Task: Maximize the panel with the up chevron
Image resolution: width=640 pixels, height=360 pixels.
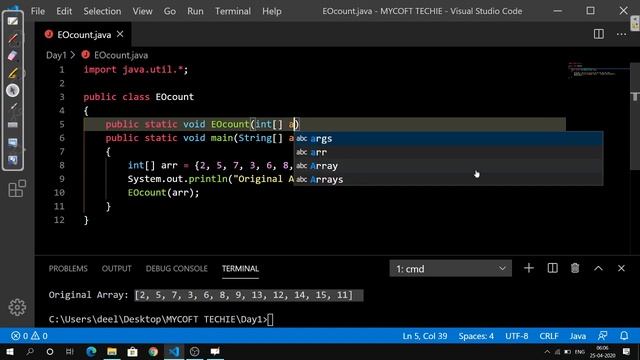Action: [x=598, y=268]
